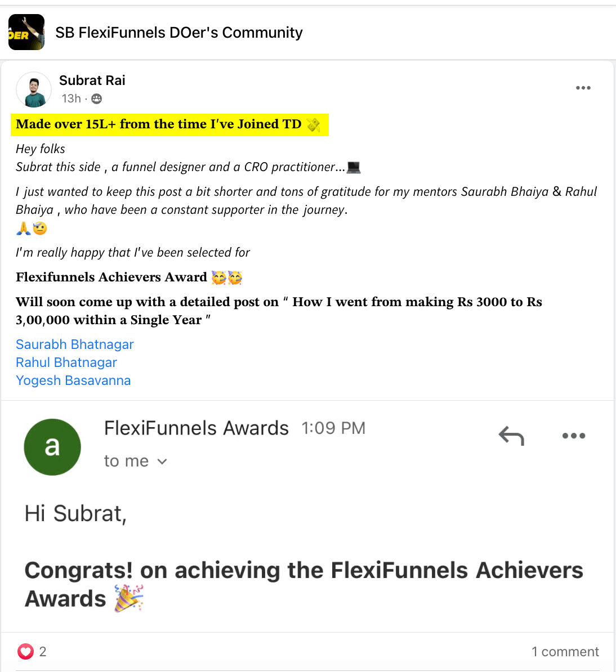Open the email's three-dot more menu
The width and height of the screenshot is (616, 672).
(573, 436)
